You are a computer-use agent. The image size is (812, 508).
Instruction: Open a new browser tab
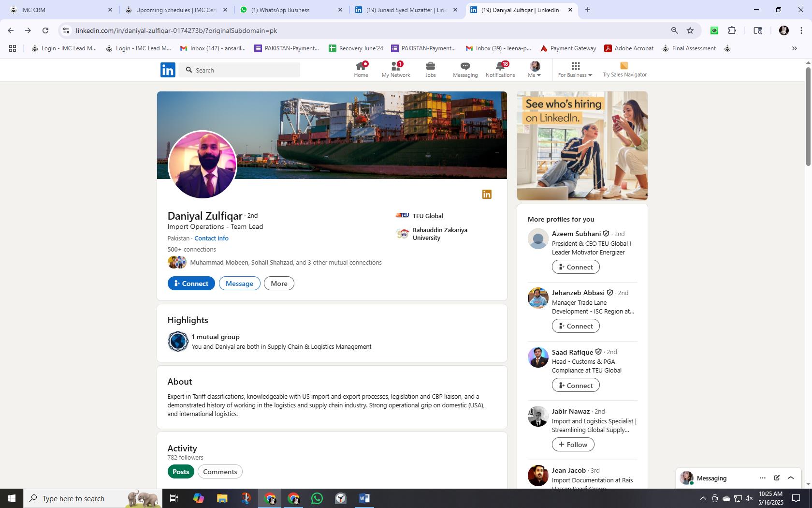(587, 10)
